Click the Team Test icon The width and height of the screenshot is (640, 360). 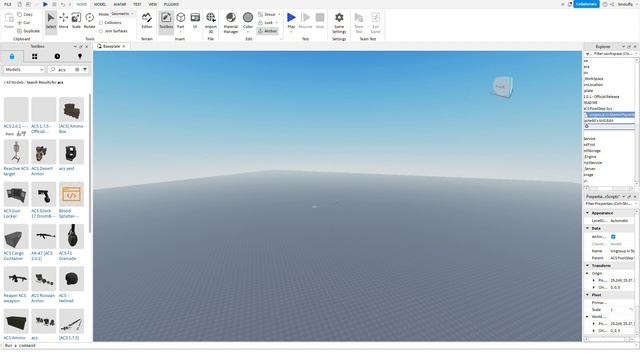coord(359,22)
